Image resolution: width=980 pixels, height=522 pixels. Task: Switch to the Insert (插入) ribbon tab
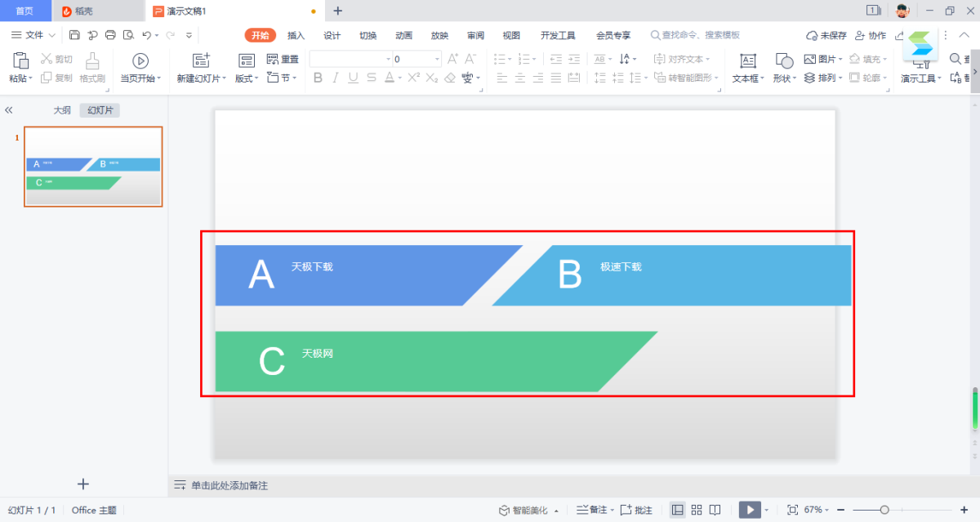click(296, 35)
